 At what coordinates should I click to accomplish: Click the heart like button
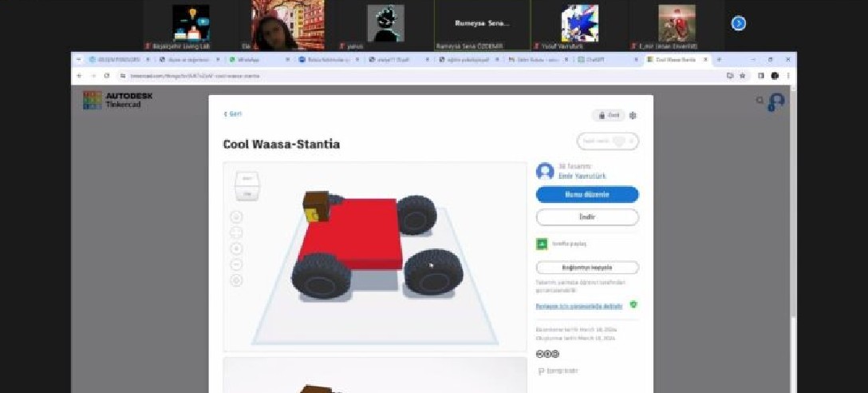click(x=608, y=141)
